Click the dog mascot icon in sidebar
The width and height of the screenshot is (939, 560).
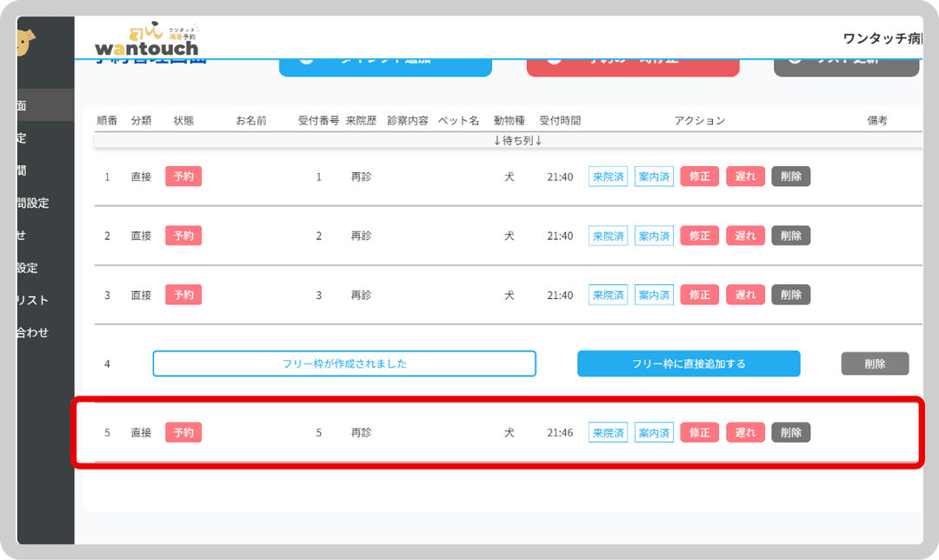click(x=26, y=41)
